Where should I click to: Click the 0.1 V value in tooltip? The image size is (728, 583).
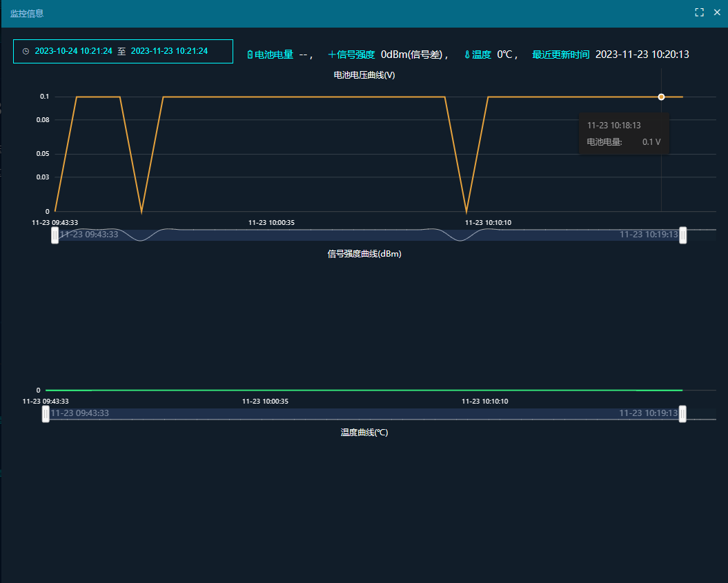tap(651, 142)
